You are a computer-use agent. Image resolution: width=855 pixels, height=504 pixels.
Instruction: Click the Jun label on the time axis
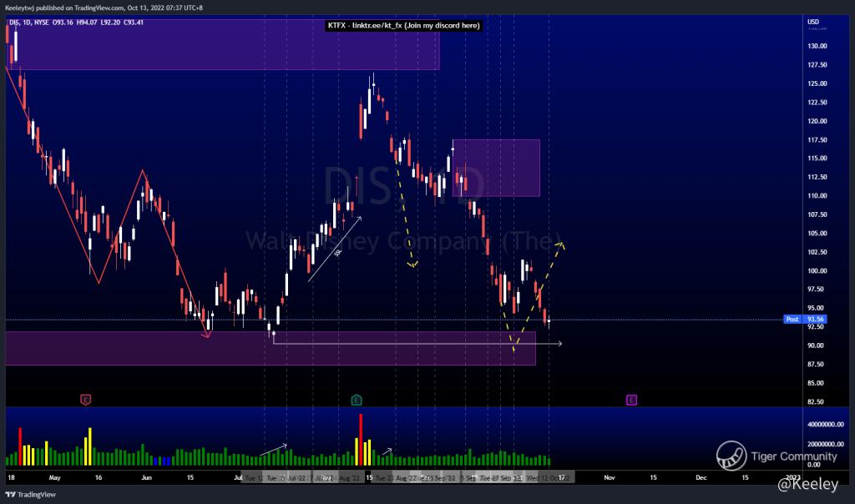point(146,478)
